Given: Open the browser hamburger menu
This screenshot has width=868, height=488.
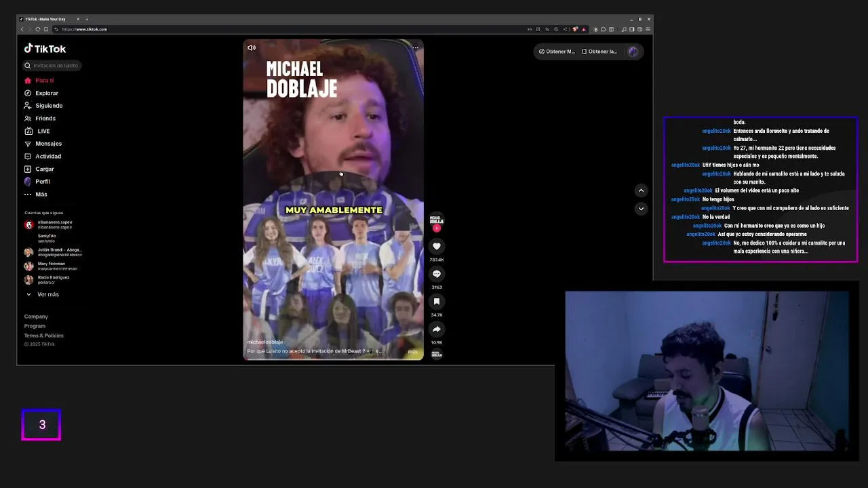Looking at the screenshot, I should coord(648,29).
